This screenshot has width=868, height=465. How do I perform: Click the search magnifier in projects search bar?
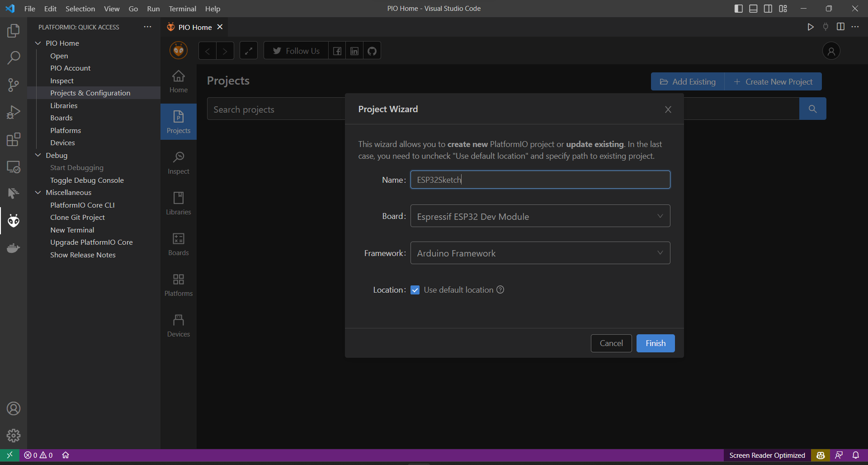click(x=812, y=109)
